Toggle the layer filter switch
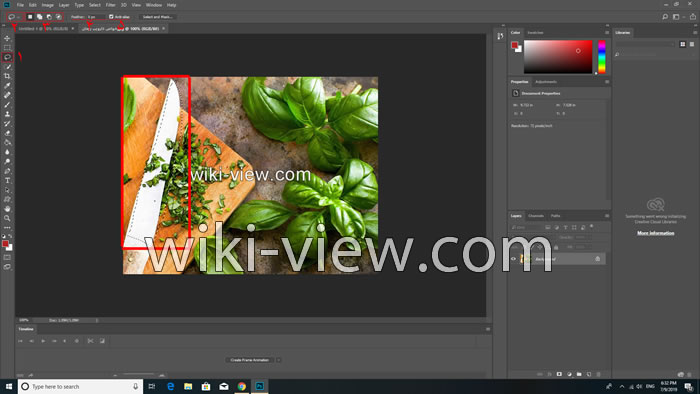The image size is (700, 394). point(592,227)
